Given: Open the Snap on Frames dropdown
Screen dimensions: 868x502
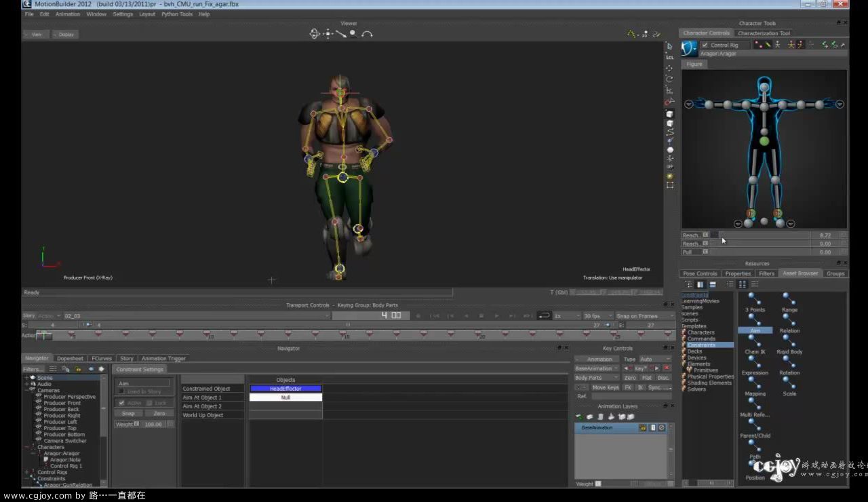Looking at the screenshot, I should (x=645, y=316).
